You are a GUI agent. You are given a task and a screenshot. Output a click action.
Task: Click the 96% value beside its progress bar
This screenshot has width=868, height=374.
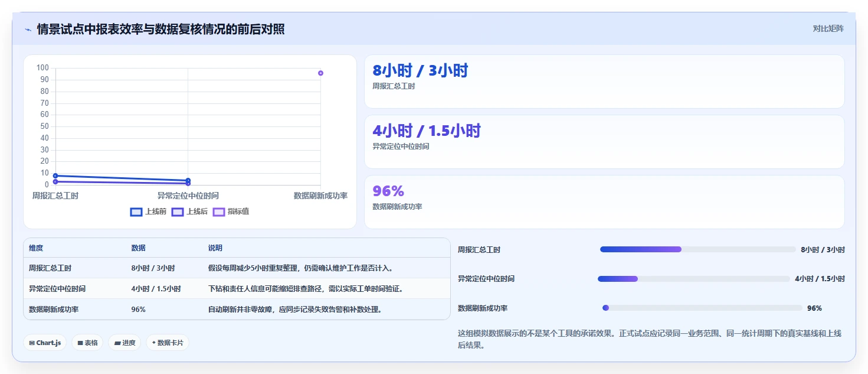click(x=814, y=308)
